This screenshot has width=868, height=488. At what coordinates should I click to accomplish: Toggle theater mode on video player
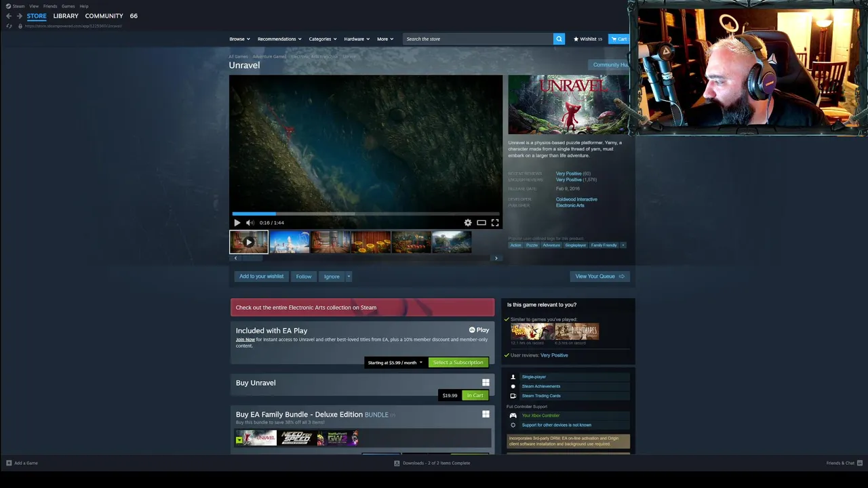[481, 222]
